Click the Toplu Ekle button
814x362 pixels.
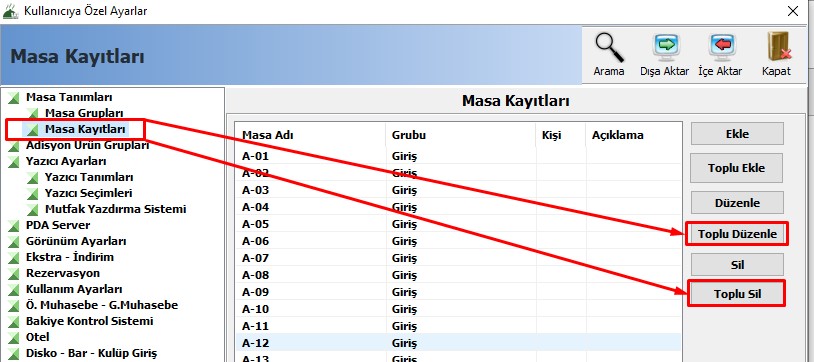tap(737, 168)
